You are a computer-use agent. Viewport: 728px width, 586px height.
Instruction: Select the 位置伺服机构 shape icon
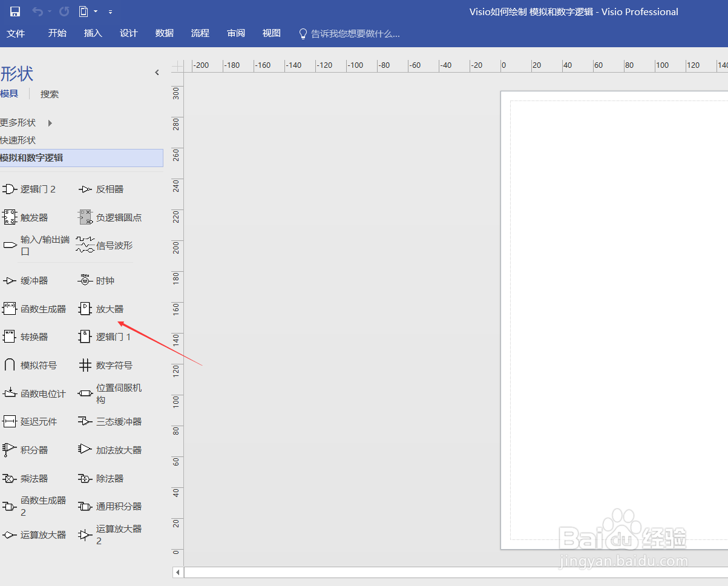pyautogui.click(x=85, y=393)
